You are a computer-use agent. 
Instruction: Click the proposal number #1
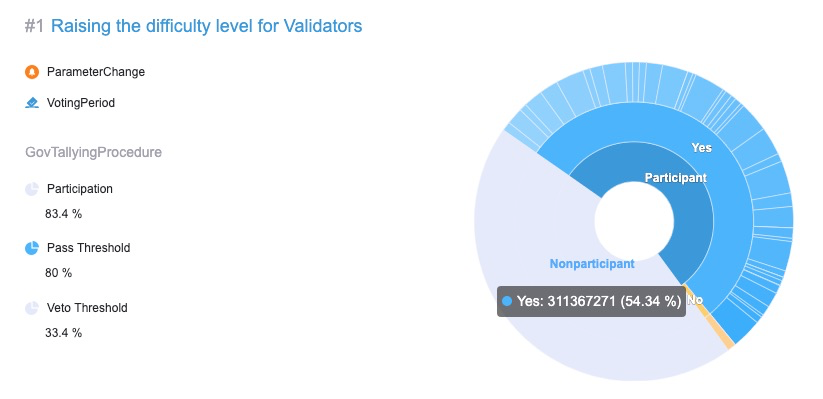[34, 26]
